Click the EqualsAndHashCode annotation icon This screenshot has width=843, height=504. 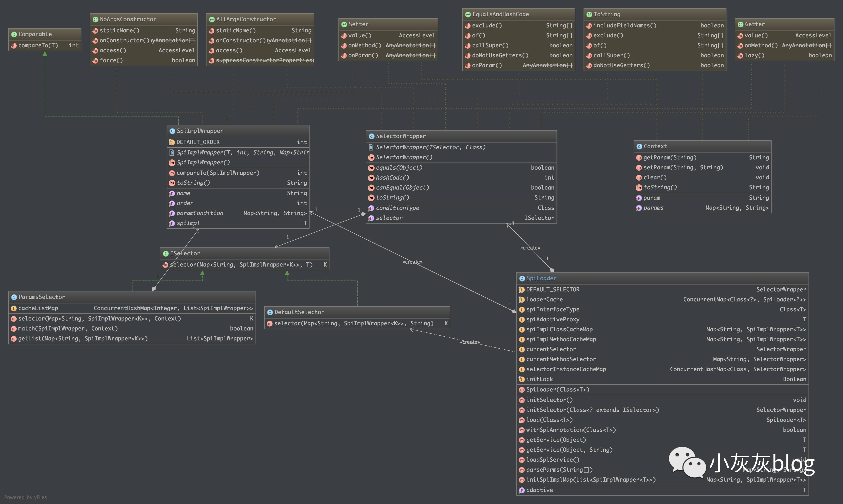pos(468,14)
